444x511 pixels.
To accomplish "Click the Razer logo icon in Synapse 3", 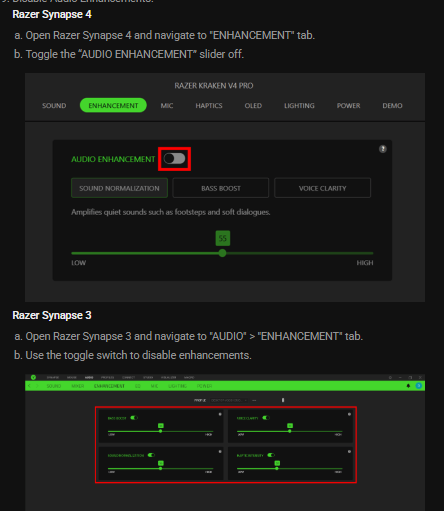I will tap(33, 377).
